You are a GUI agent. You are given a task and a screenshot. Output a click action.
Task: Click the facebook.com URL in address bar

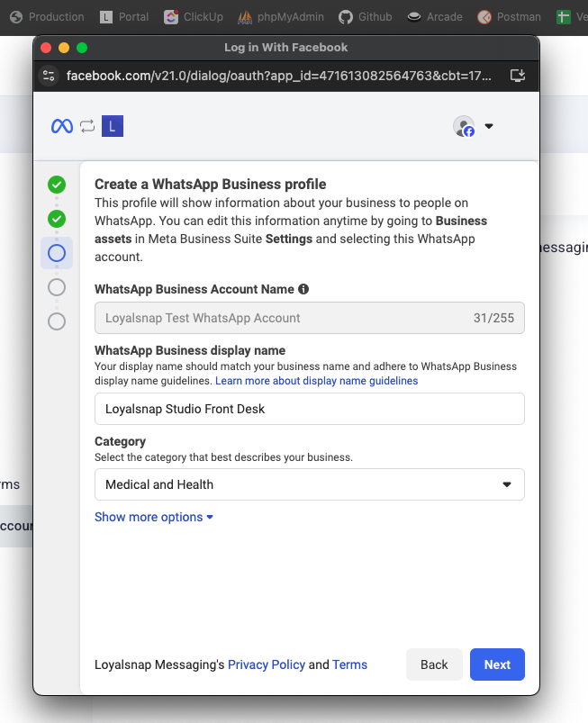[278, 75]
